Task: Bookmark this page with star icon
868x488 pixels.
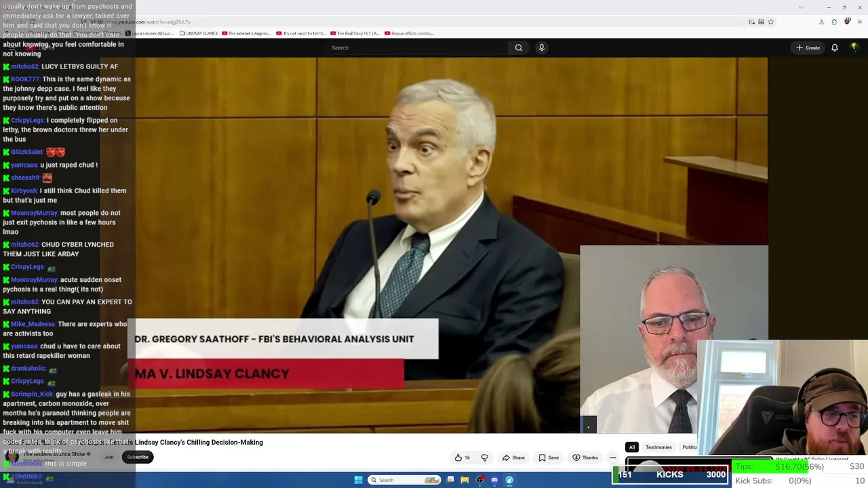Action: tap(771, 22)
